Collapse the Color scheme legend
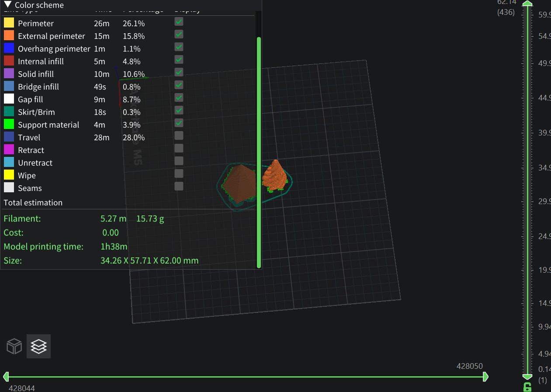Image resolution: width=551 pixels, height=392 pixels. [7, 5]
